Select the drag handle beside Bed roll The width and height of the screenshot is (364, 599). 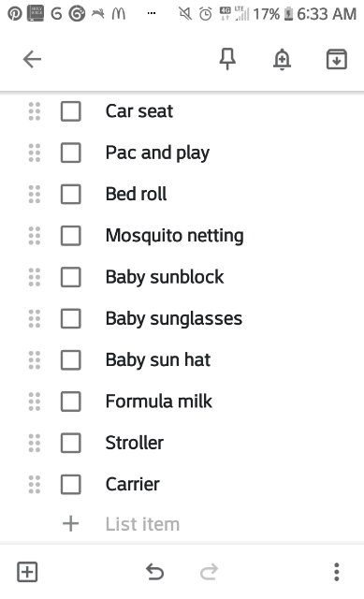[35, 195]
